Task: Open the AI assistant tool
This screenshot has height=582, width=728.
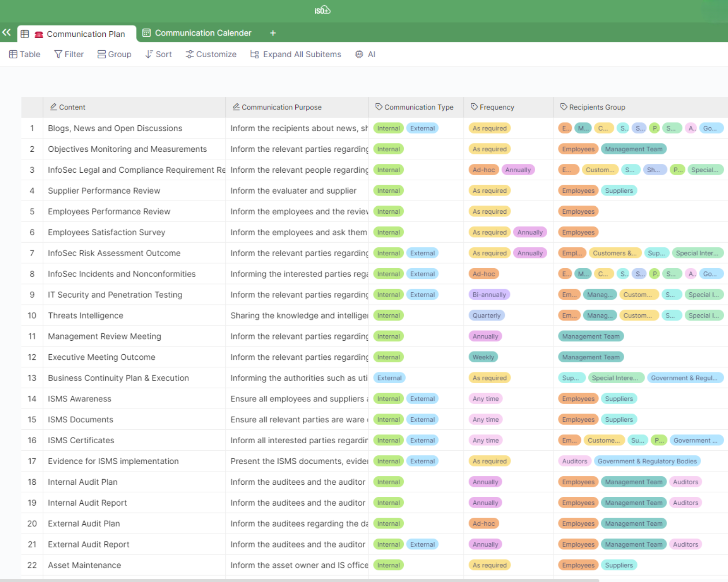Action: [365, 54]
